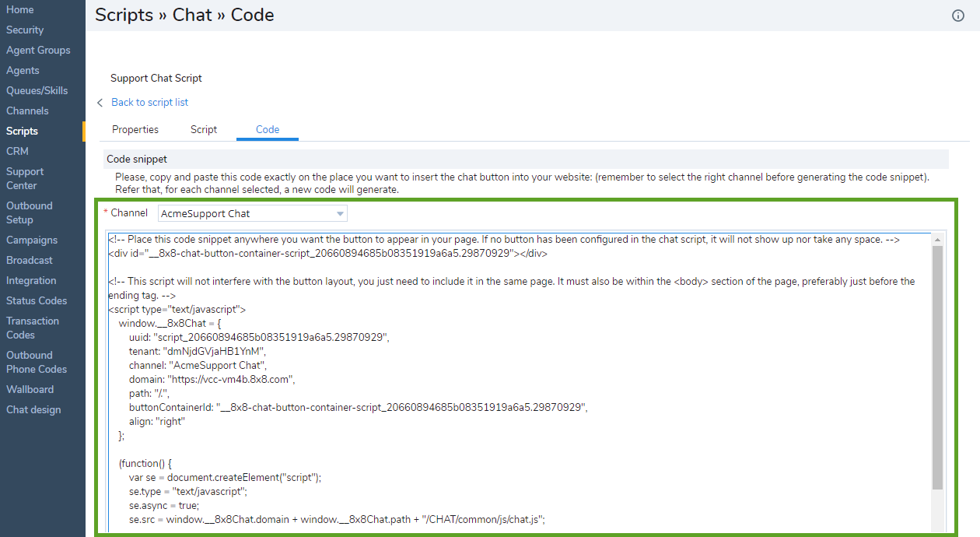Image resolution: width=980 pixels, height=537 pixels.
Task: Click the code snippet vertical scrollbar thumb
Action: [937, 366]
